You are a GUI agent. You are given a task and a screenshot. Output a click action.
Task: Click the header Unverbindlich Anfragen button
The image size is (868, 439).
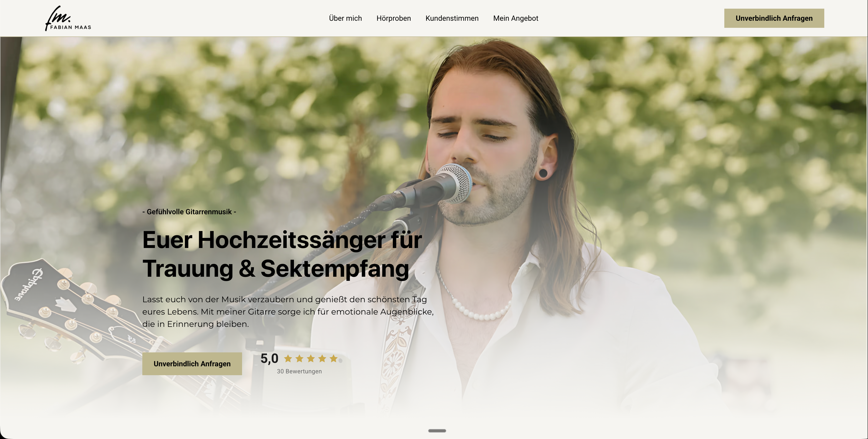pyautogui.click(x=774, y=18)
